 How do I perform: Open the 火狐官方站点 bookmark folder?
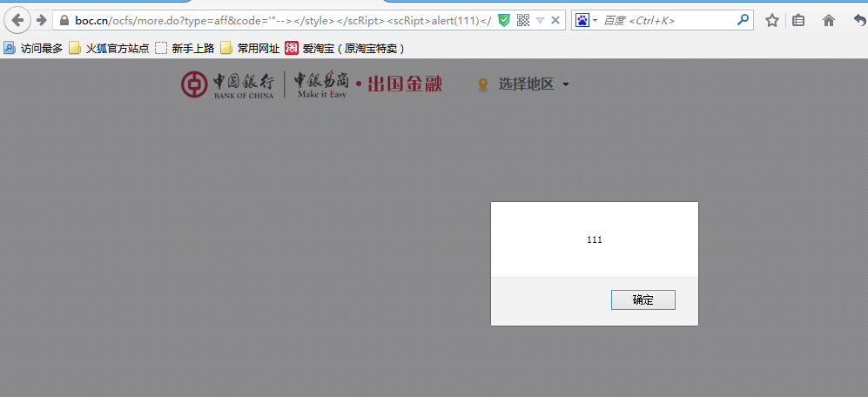point(109,49)
